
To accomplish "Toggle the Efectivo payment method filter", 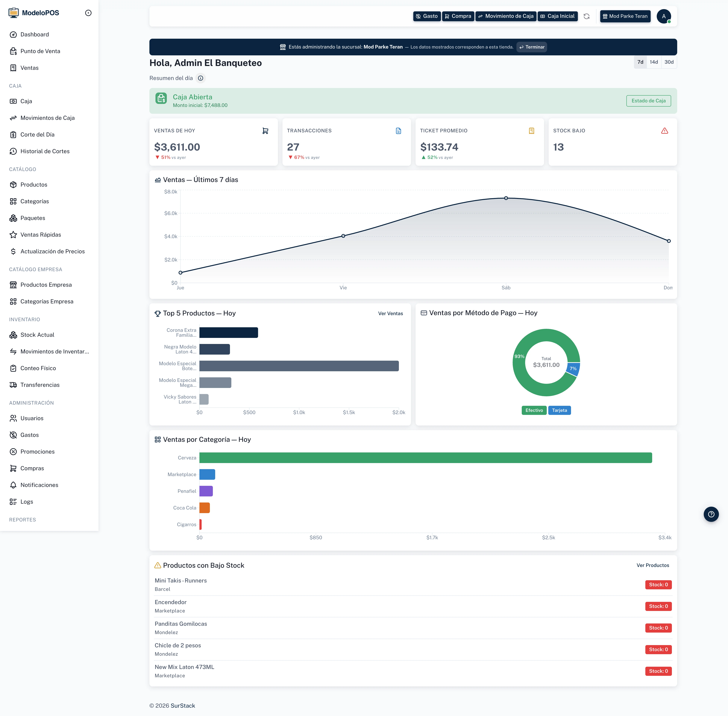I will tap(534, 410).
